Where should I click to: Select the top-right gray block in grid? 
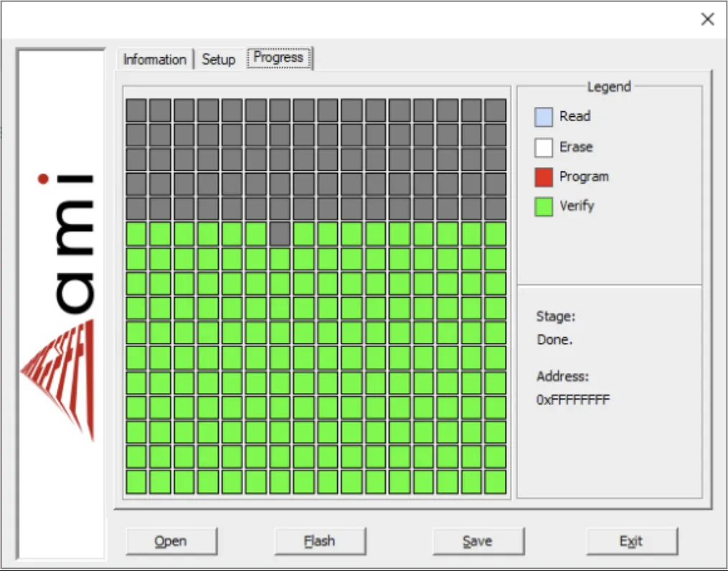coord(495,110)
